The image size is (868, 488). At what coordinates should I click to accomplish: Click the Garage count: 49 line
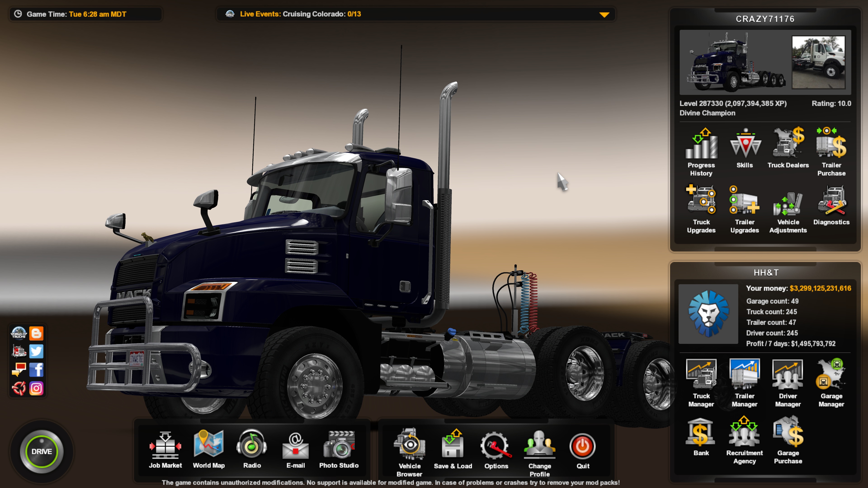click(772, 301)
